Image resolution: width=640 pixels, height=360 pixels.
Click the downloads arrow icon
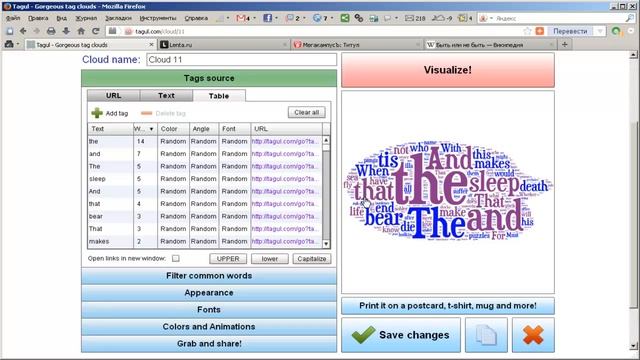pyautogui.click(x=66, y=31)
